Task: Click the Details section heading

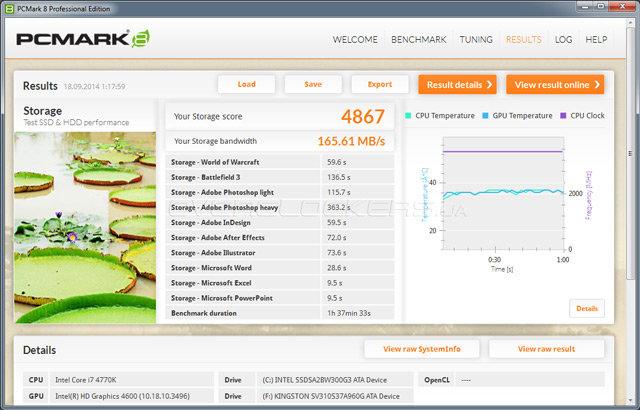Action: point(40,350)
